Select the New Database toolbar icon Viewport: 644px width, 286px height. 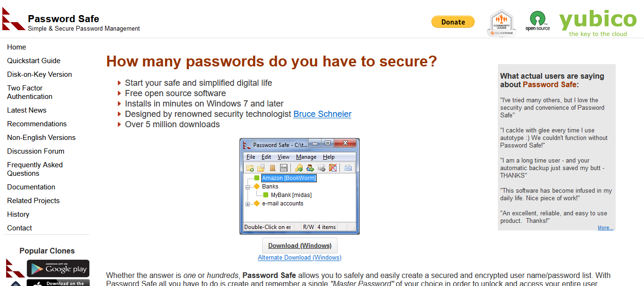pos(250,168)
